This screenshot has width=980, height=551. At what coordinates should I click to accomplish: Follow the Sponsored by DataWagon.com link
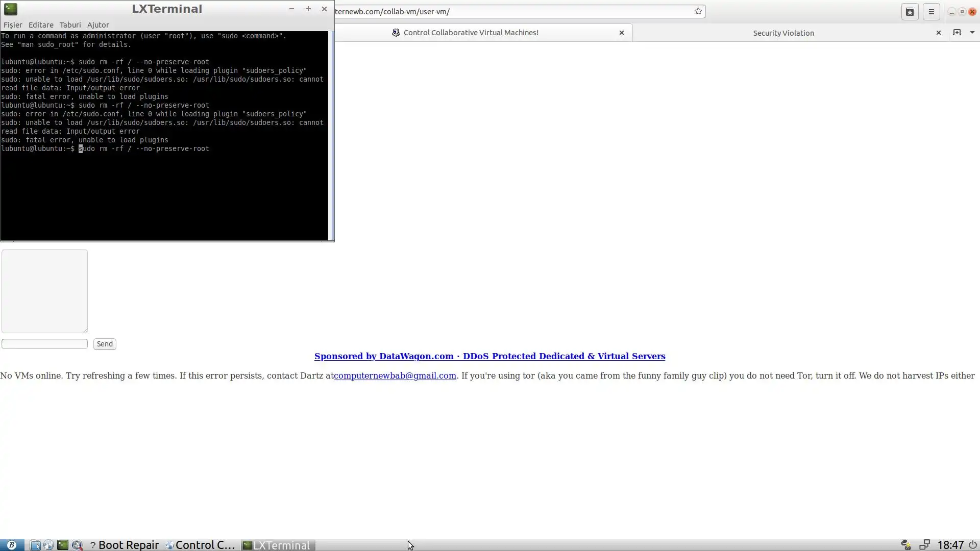pos(489,356)
